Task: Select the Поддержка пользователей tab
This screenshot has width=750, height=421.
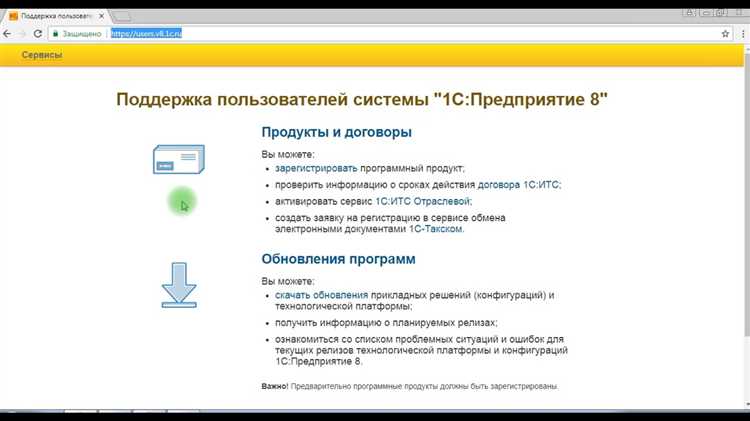Action: tap(56, 16)
